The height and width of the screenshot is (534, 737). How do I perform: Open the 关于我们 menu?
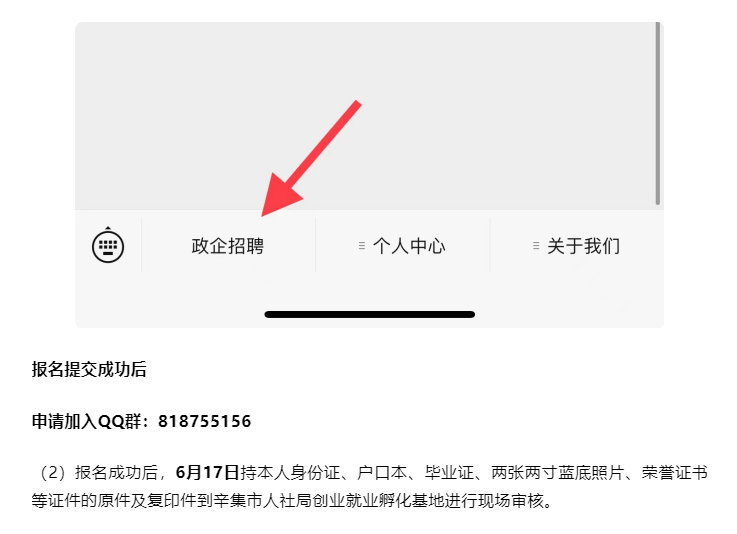pos(577,246)
